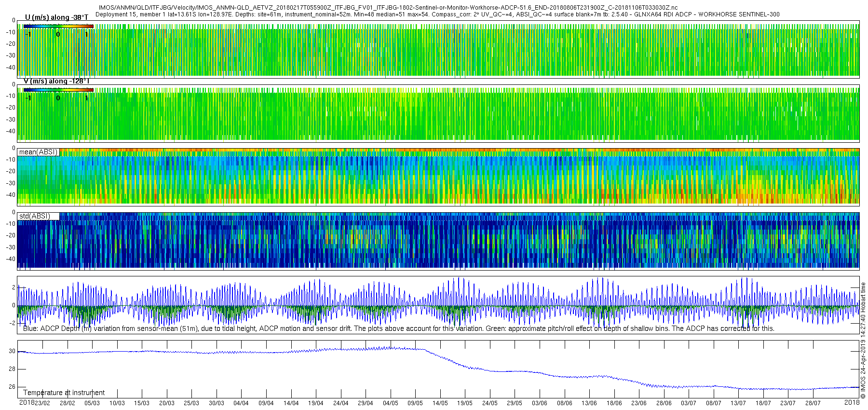
Task: Click the U velocity colorbar scale
Action: pyautogui.click(x=58, y=26)
